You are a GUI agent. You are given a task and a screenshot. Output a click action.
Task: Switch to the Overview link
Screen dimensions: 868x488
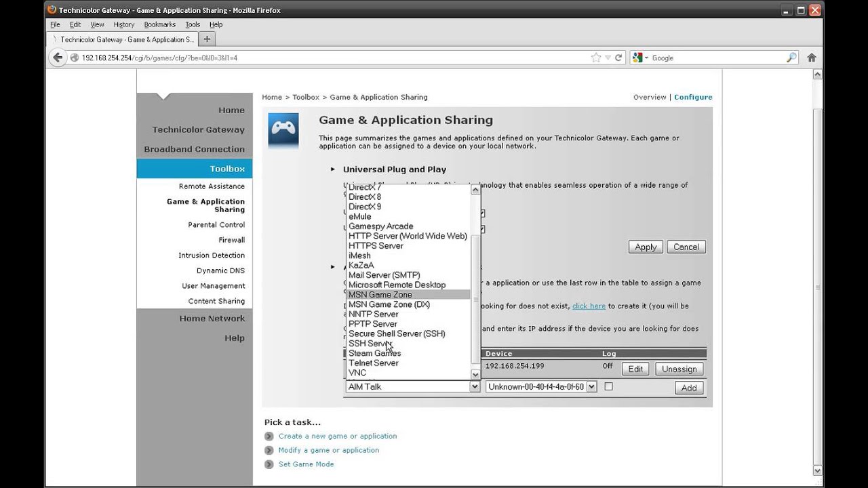tap(650, 97)
